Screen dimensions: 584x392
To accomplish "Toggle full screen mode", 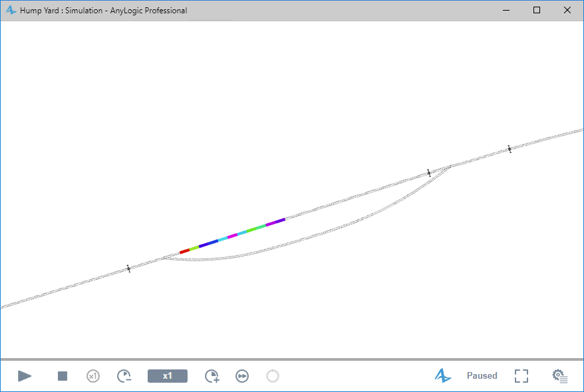I will pos(521,376).
